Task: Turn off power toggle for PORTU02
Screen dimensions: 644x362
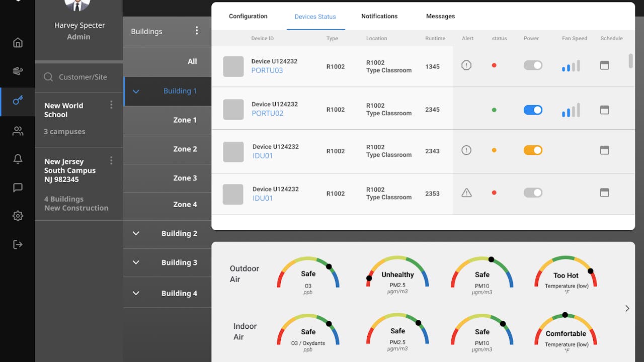Action: (x=533, y=110)
